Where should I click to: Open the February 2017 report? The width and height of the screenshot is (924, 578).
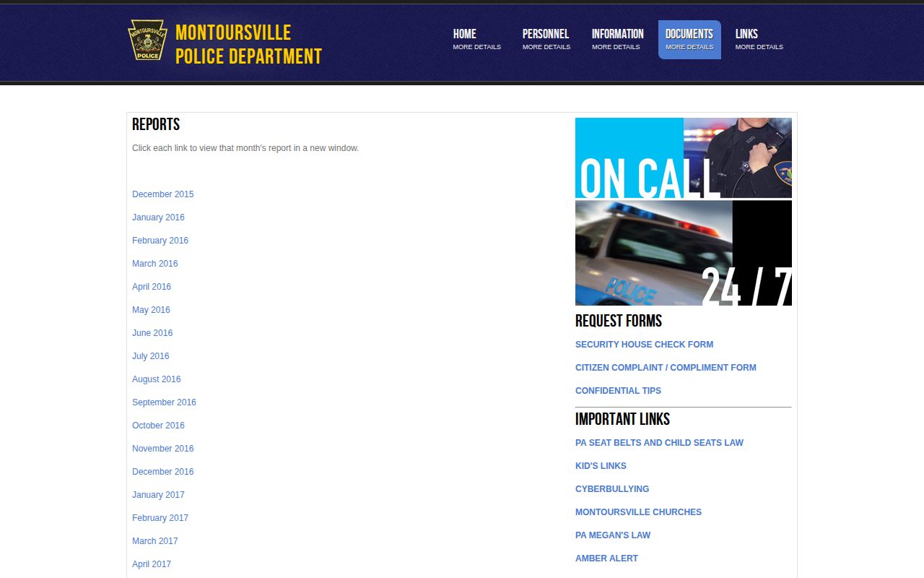tap(160, 518)
